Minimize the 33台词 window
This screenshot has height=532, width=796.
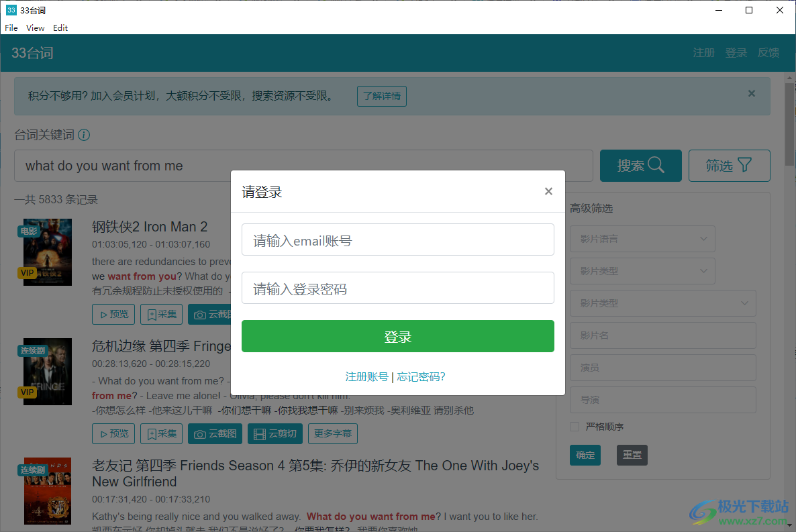(719, 10)
